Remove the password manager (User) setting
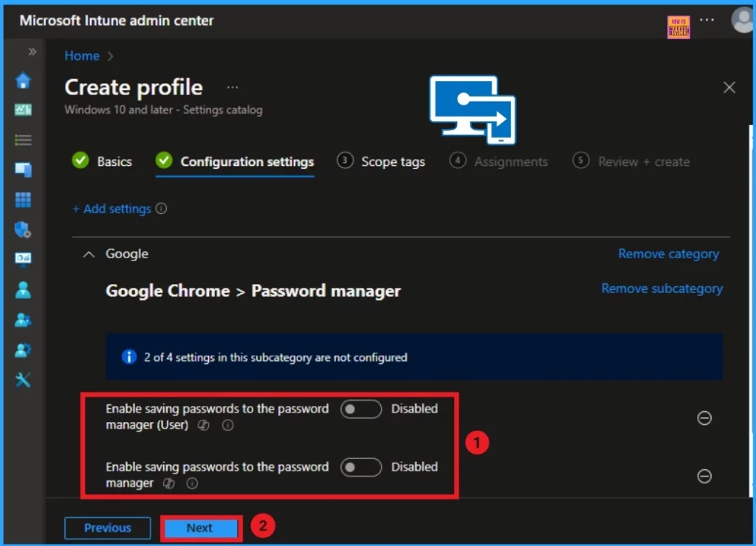 pos(704,418)
